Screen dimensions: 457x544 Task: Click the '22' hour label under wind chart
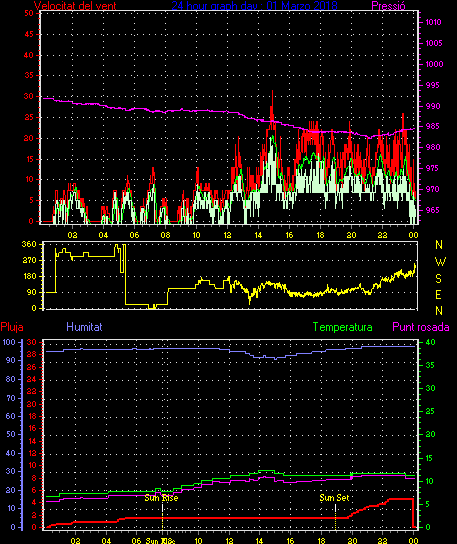click(382, 235)
